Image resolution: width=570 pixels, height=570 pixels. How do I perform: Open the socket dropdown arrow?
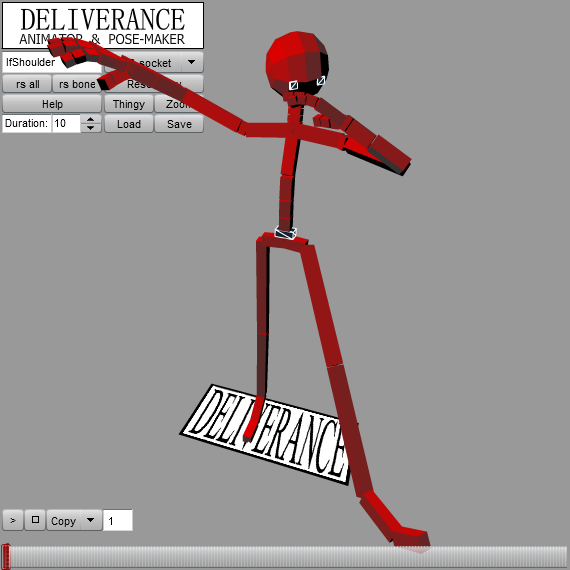point(192,62)
